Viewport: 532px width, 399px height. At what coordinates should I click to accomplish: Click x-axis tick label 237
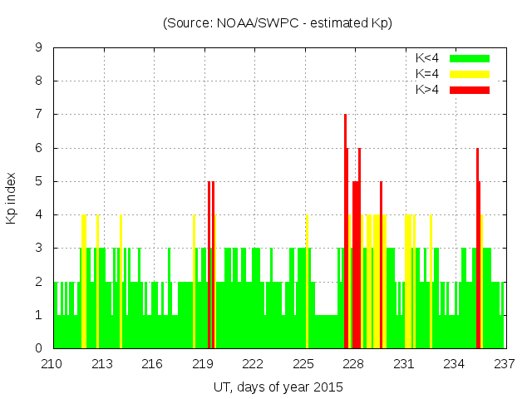click(504, 363)
